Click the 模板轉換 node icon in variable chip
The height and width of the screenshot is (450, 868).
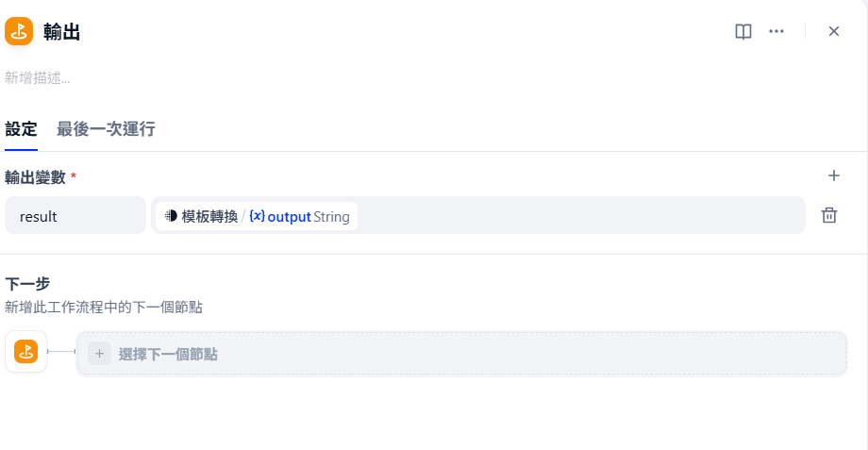tap(171, 216)
